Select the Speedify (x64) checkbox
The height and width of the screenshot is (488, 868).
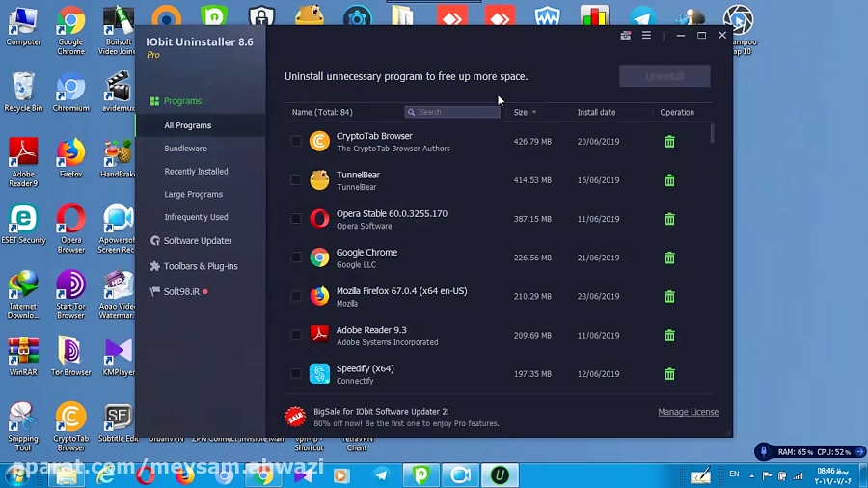[x=296, y=373]
